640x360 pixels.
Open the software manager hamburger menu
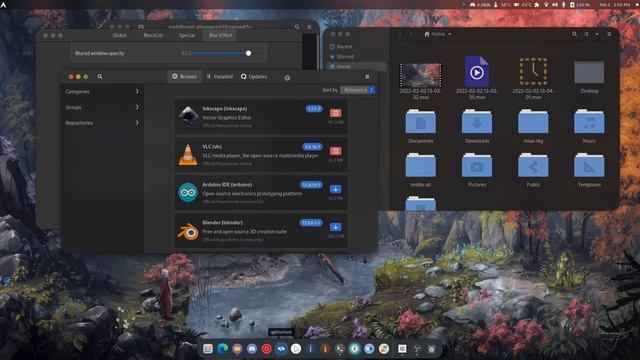tap(367, 76)
